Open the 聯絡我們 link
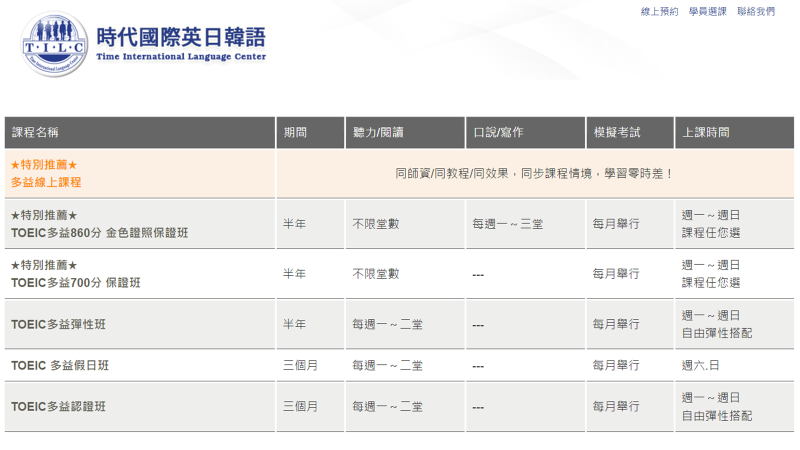Viewport: 800px width, 450px height. coord(756,12)
